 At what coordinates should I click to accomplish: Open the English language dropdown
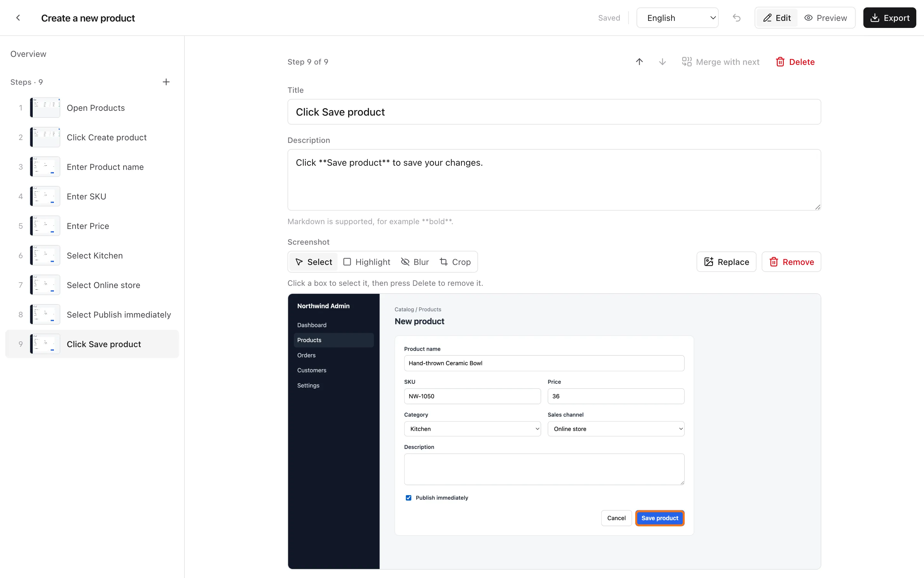pos(677,18)
